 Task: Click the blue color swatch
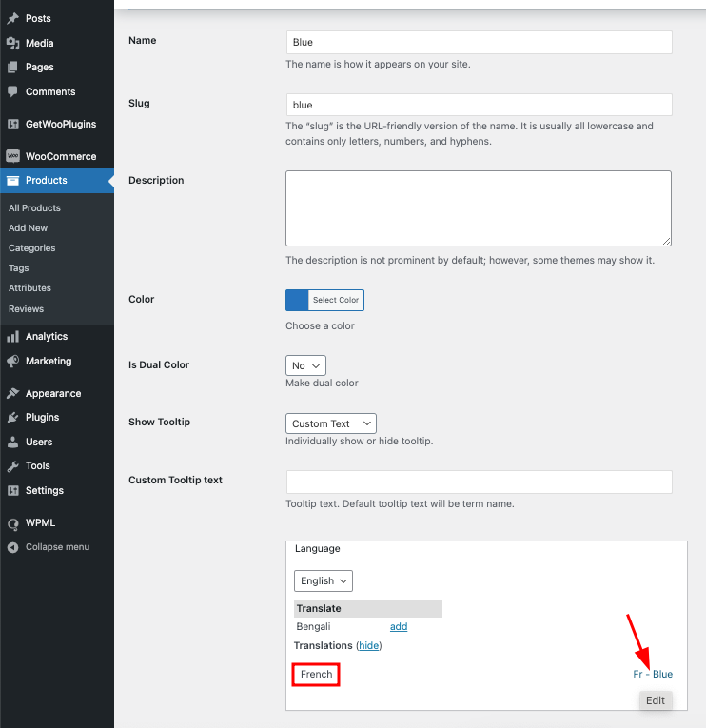(297, 300)
